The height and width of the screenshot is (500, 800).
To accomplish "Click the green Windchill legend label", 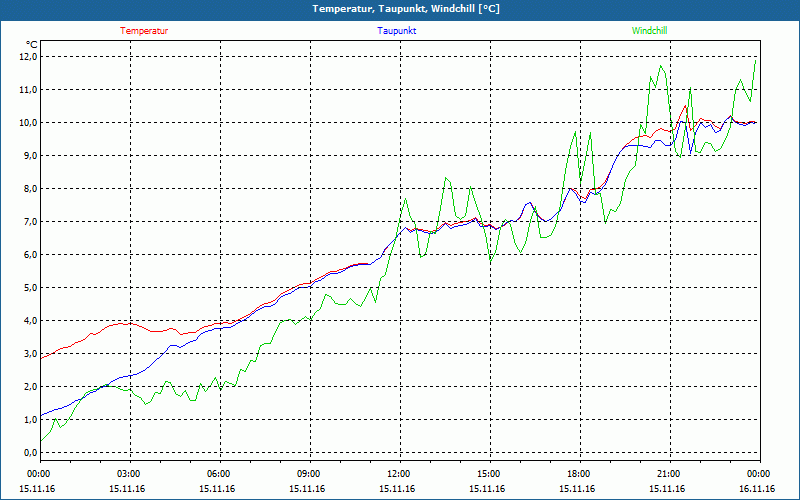I will pyautogui.click(x=649, y=31).
